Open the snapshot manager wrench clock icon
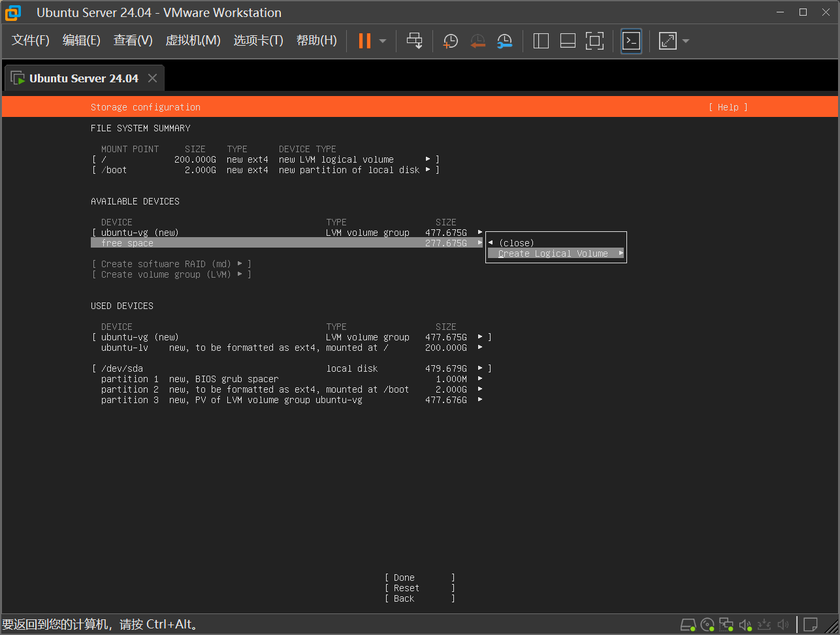The width and height of the screenshot is (840, 635). coord(504,41)
